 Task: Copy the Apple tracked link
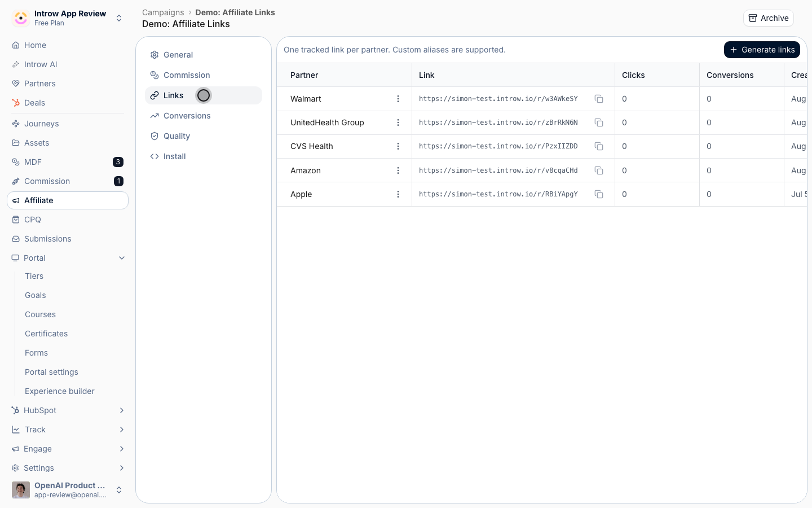[x=599, y=194]
